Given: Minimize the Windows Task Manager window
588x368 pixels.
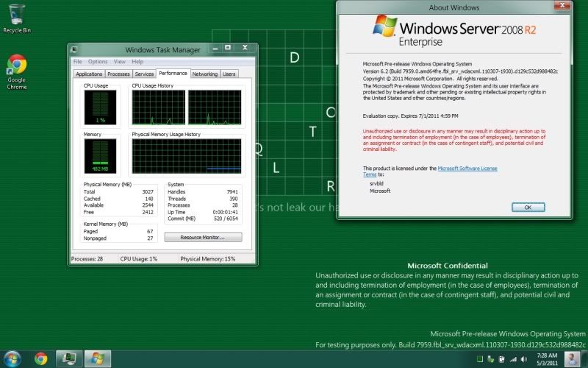Looking at the screenshot, I should tap(215, 48).
